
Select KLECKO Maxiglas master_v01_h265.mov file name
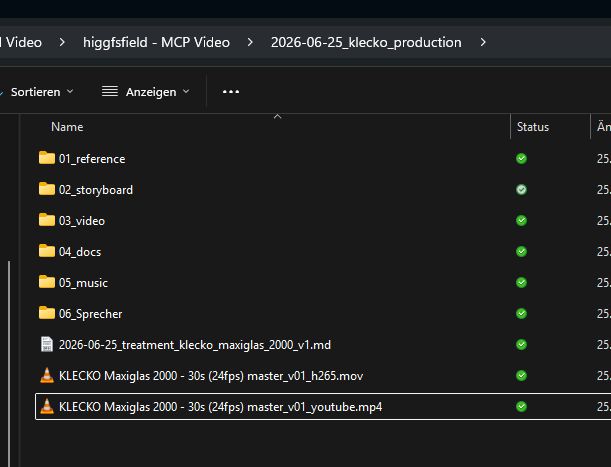coord(211,376)
